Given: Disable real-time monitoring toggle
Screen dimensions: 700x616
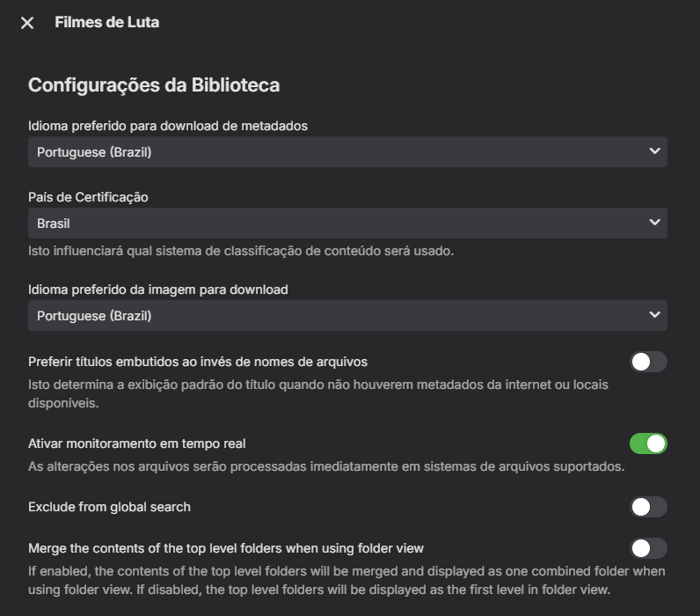Looking at the screenshot, I should click(649, 444).
